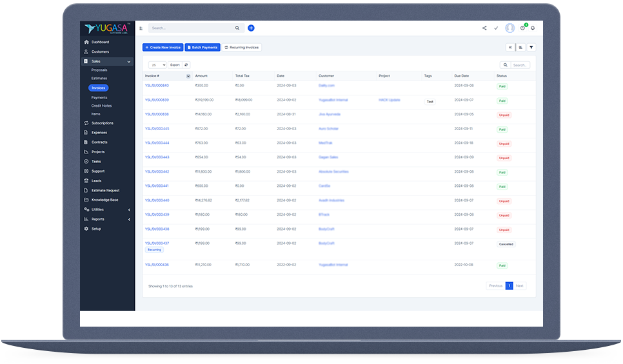This screenshot has height=364, width=623.
Task: Click the Export button
Action: 175,64
